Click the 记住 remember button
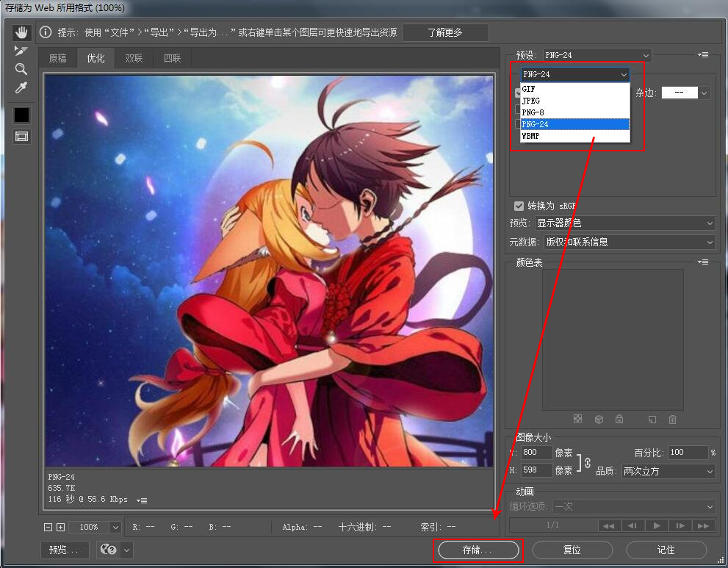This screenshot has width=728, height=568. [666, 550]
